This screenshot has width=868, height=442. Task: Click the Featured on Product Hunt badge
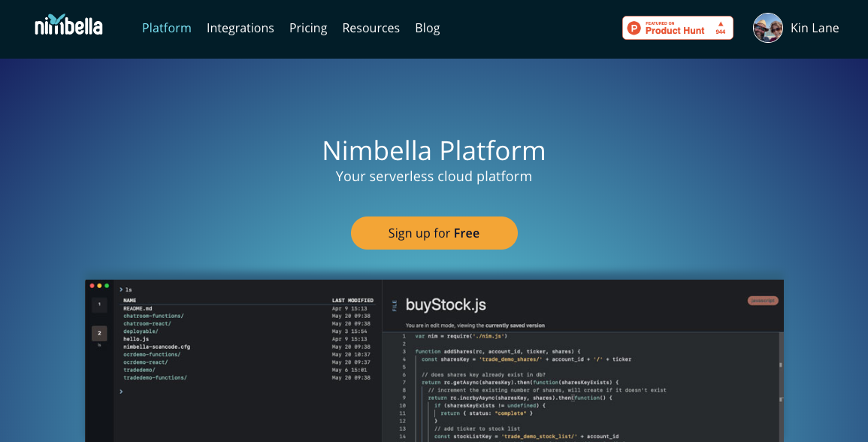click(x=678, y=28)
